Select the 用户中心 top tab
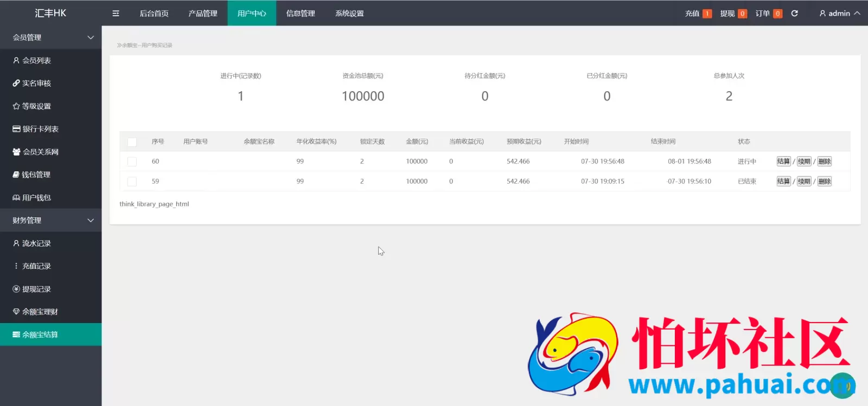 click(252, 13)
